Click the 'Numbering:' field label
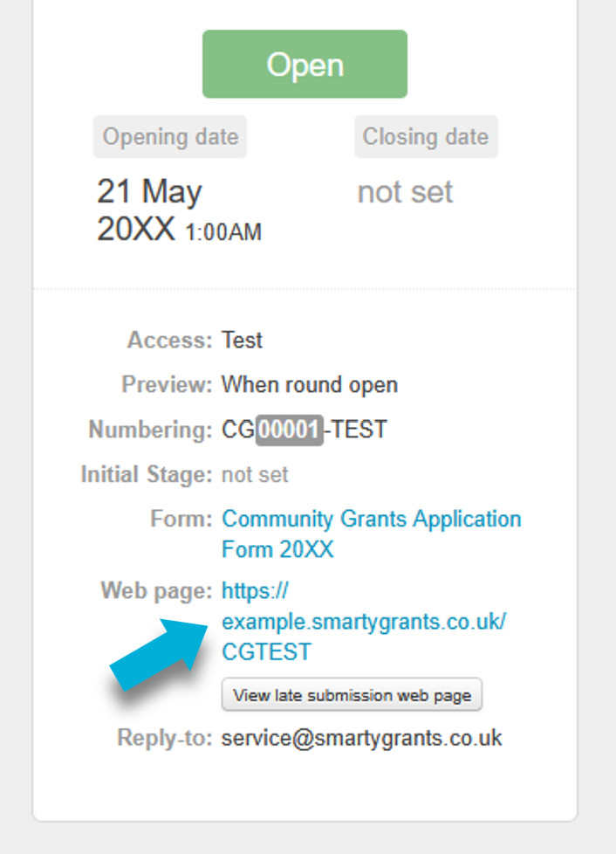 tap(150, 430)
